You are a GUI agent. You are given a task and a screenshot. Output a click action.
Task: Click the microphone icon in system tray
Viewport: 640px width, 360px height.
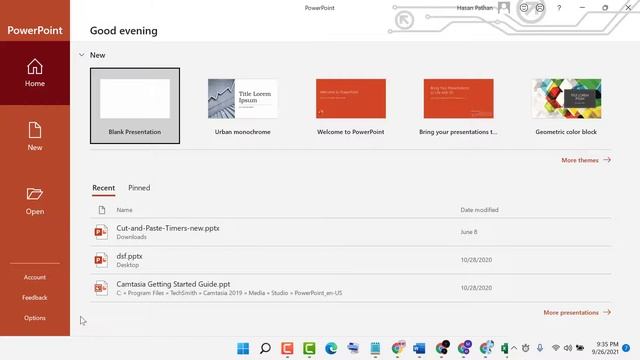click(x=540, y=348)
